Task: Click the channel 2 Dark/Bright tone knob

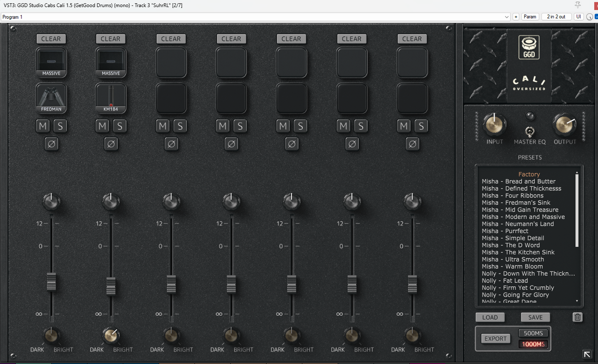Action: click(x=111, y=335)
